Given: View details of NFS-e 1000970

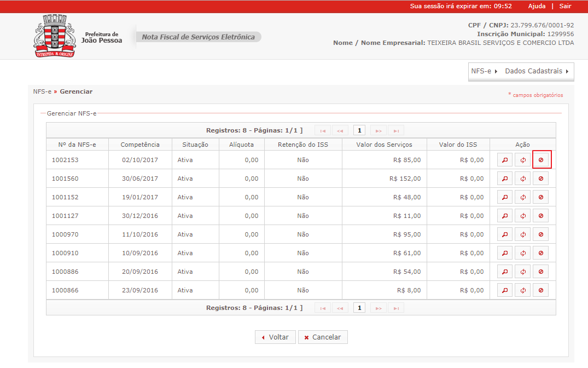Looking at the screenshot, I should [505, 234].
